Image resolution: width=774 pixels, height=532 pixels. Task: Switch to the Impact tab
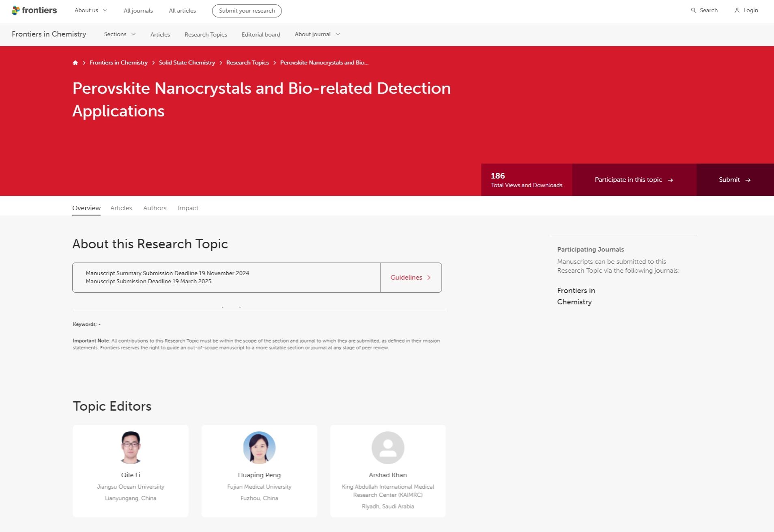point(188,208)
